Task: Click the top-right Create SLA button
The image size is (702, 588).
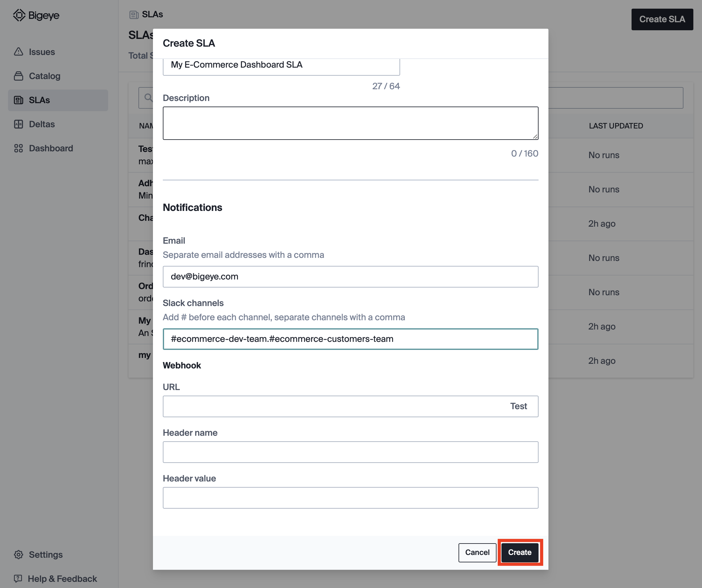Action: click(662, 19)
